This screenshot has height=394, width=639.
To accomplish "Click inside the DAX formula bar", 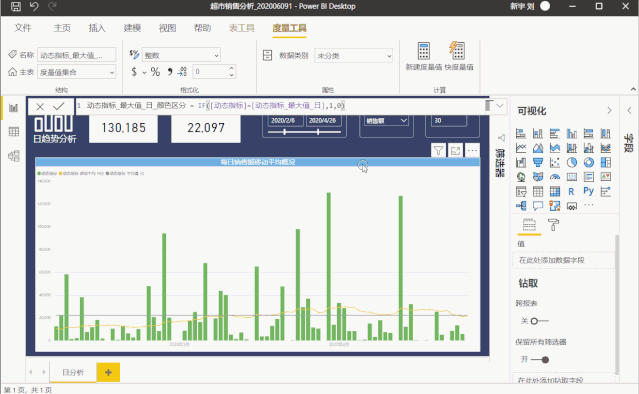I will [280, 106].
